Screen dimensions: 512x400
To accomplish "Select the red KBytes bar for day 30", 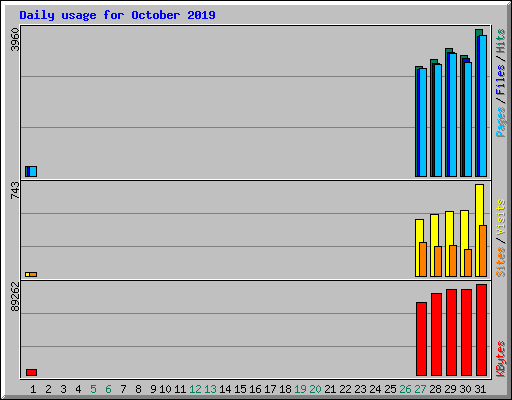I will click(467, 332).
